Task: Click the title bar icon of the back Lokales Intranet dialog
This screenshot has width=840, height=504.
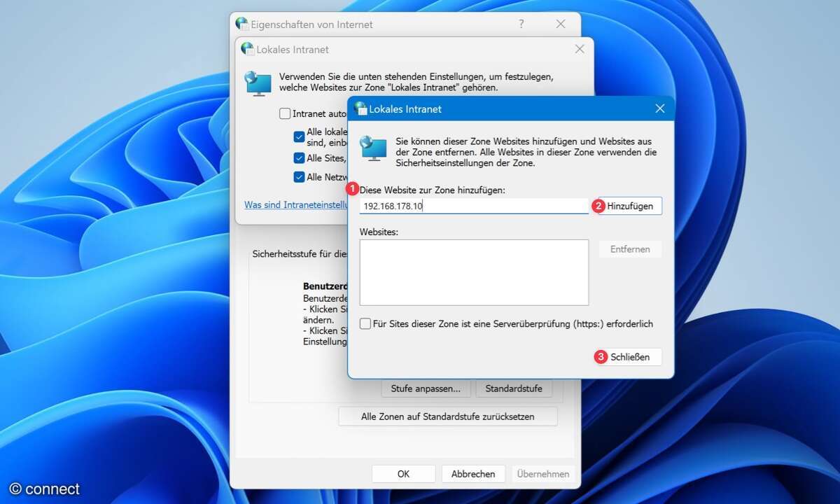Action: point(247,49)
